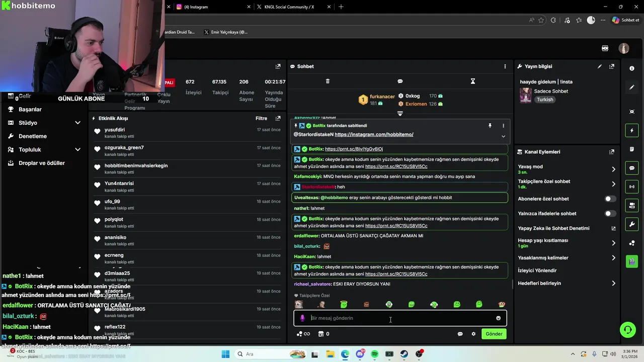This screenshot has height=362, width=644.
Task: Unpin the BotRix pinned message with pin icon
Action: click(x=490, y=126)
